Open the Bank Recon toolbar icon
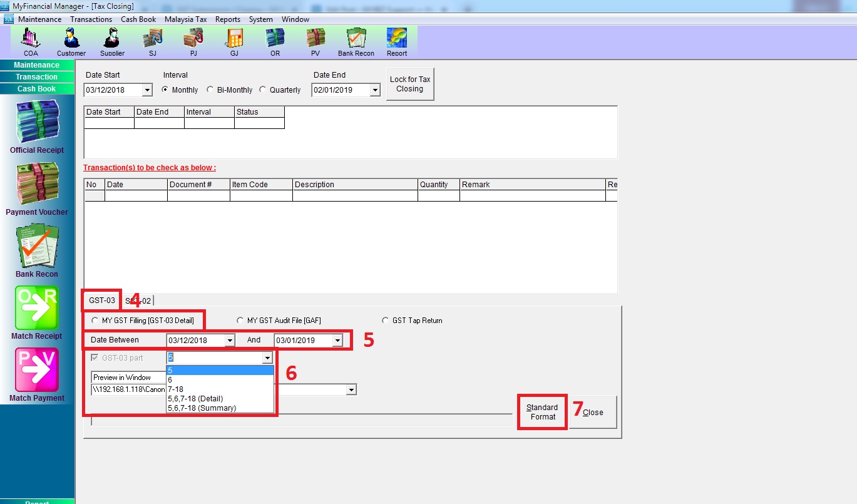Screen dimensions: 857x504 pyautogui.click(x=356, y=41)
